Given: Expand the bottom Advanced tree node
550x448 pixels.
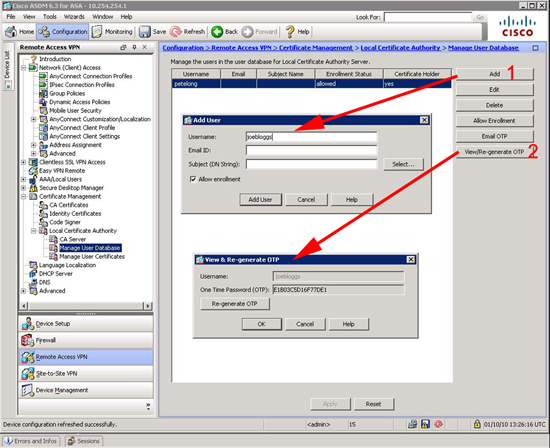Looking at the screenshot, I should 24,291.
